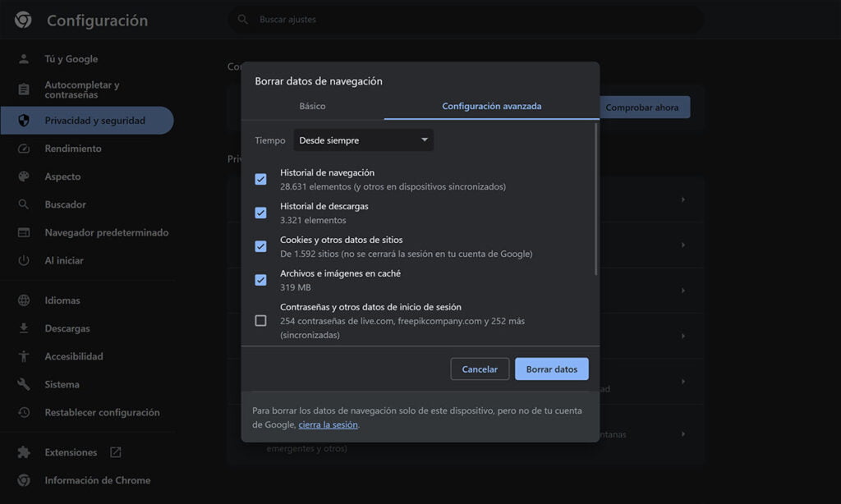Screen dimensions: 841x504
Task: Click the download arrow icon for Descargas
Action: click(x=24, y=328)
